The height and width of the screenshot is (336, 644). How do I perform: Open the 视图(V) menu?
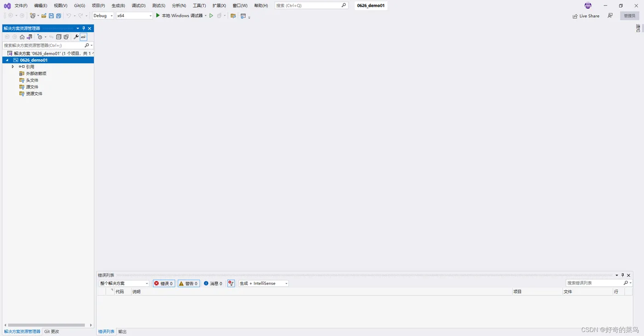(x=60, y=6)
